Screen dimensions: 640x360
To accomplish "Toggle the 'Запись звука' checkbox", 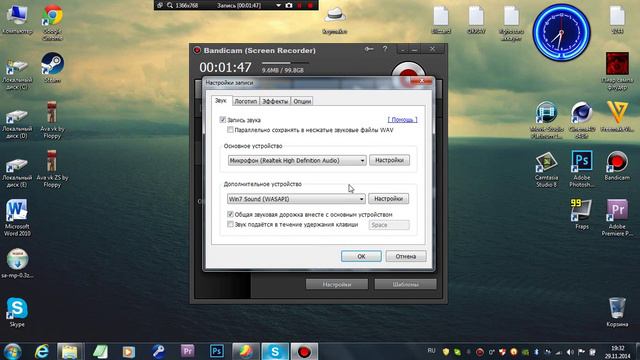I will [x=223, y=120].
